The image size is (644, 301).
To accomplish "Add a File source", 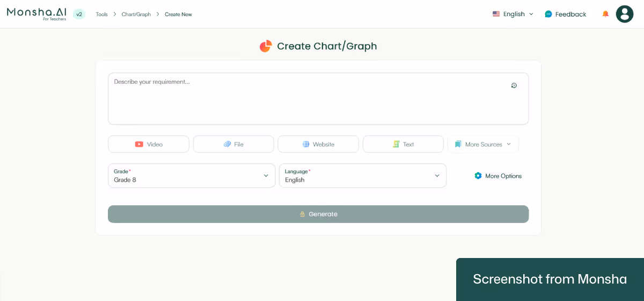I will pyautogui.click(x=233, y=144).
